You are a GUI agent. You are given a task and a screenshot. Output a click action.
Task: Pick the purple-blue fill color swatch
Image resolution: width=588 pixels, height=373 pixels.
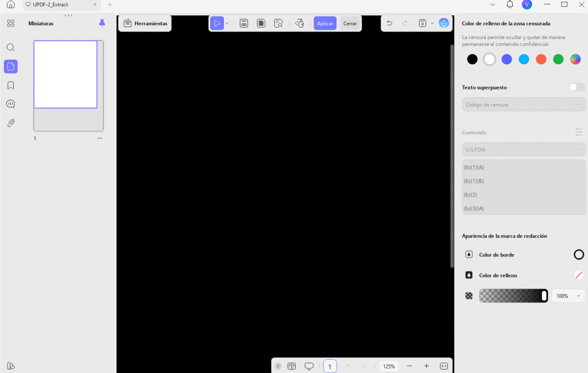tap(506, 59)
